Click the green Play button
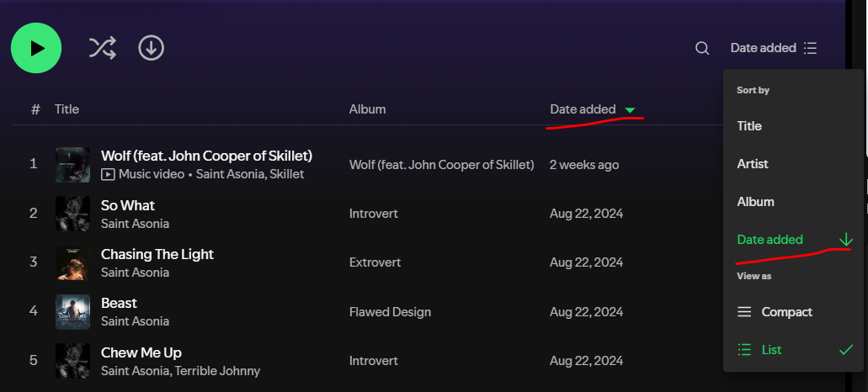The width and height of the screenshot is (868, 392). pyautogui.click(x=36, y=48)
